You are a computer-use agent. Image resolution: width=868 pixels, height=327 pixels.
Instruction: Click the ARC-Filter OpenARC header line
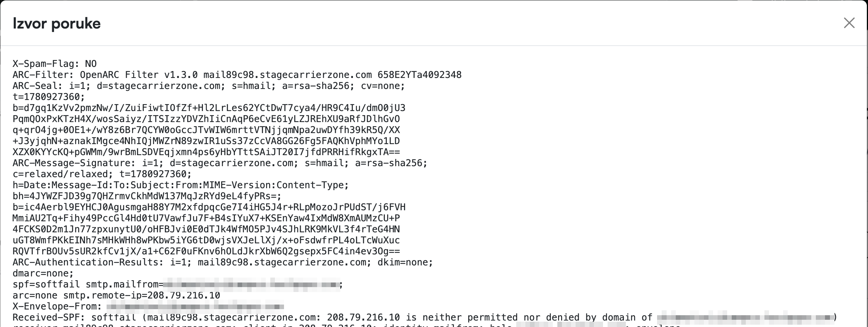[x=237, y=75]
